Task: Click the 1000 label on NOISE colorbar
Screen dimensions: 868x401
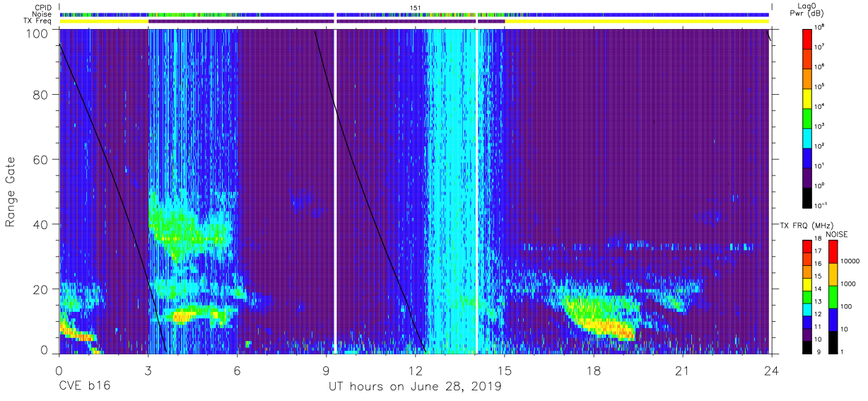Action: pyautogui.click(x=847, y=283)
